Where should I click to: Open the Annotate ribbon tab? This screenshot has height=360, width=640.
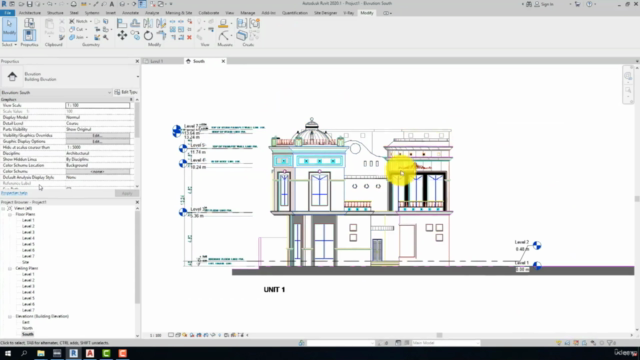(130, 13)
